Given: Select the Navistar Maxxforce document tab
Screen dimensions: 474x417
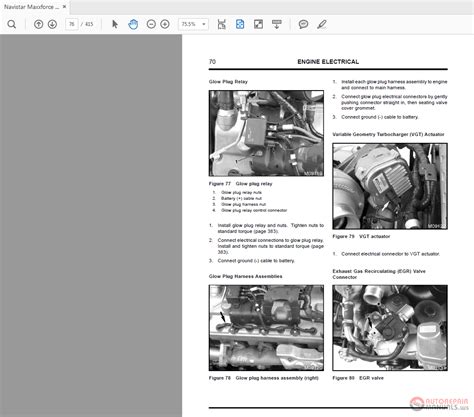Looking at the screenshot, I should tap(35, 7).
